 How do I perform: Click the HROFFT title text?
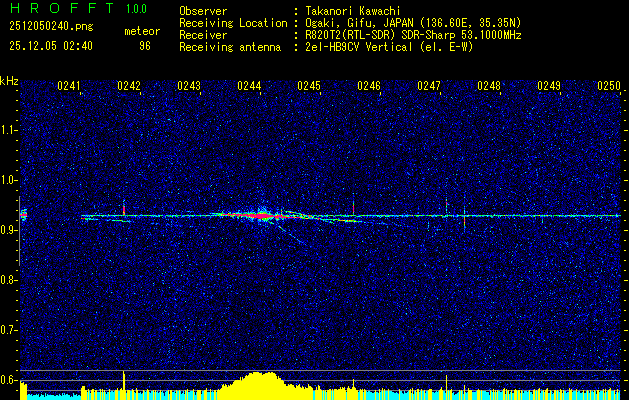[63, 8]
